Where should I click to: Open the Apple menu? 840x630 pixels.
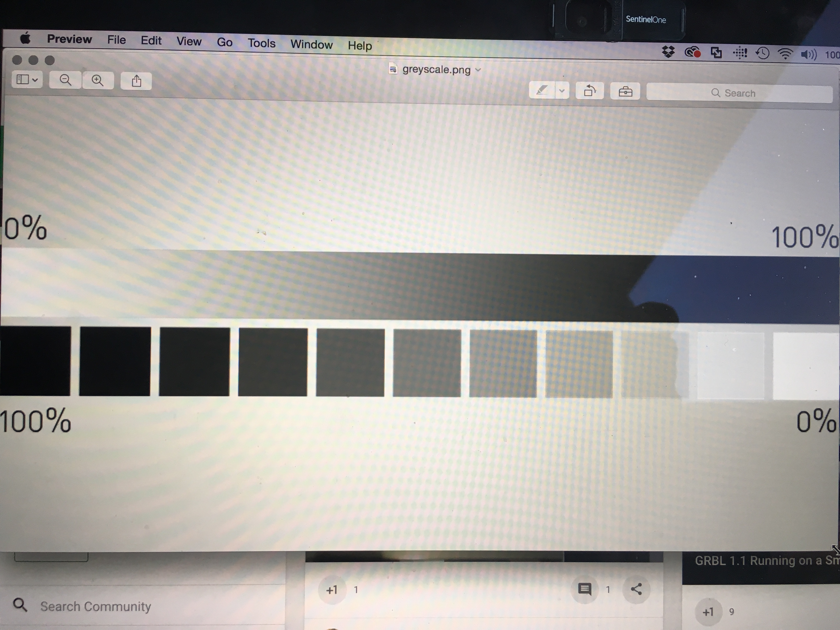pos(25,38)
